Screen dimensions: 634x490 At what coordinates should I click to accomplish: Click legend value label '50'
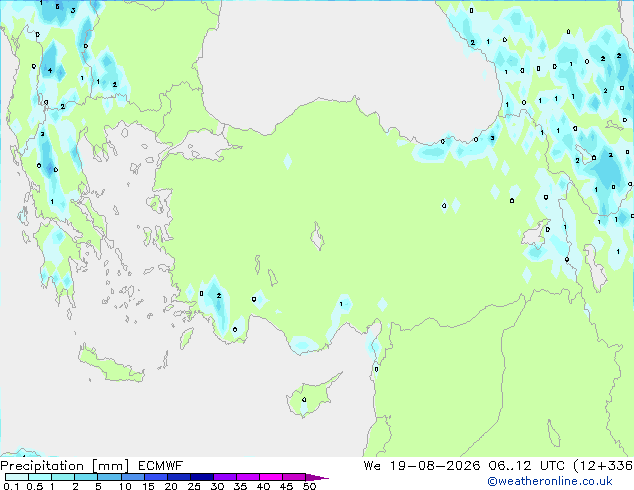[x=309, y=486]
